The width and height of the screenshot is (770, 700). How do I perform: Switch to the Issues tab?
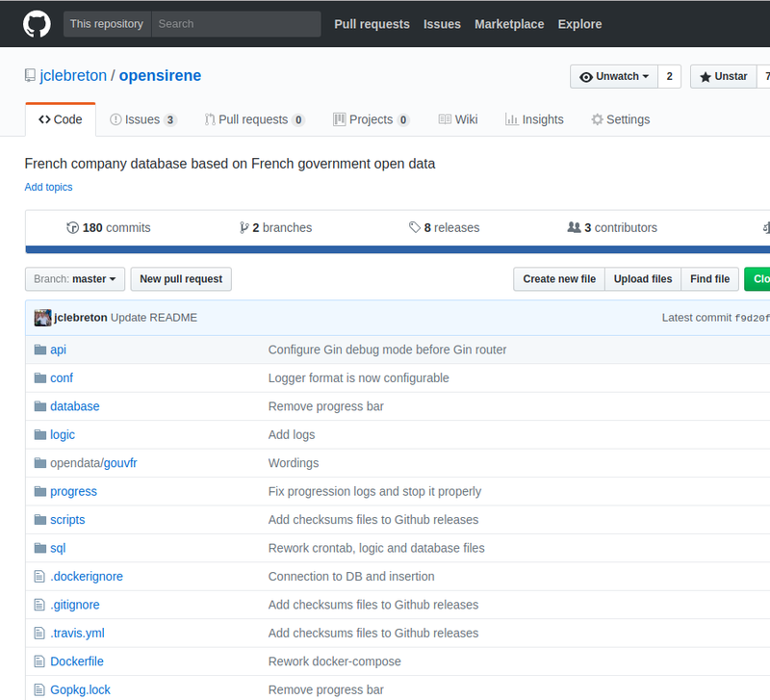click(142, 119)
